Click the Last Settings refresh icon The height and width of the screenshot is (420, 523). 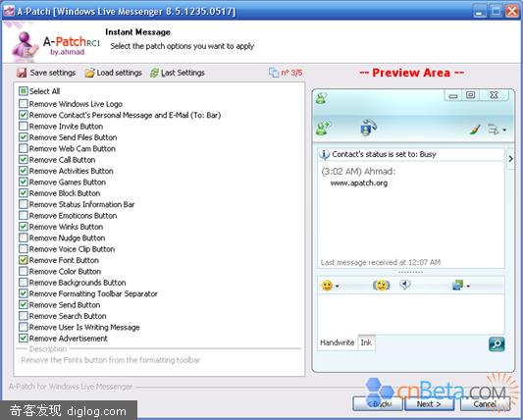click(x=154, y=73)
